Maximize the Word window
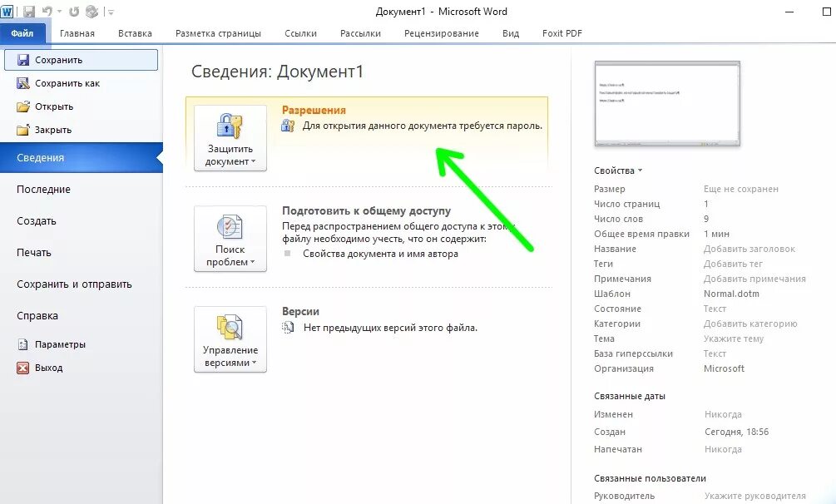The height and width of the screenshot is (504, 836). (x=827, y=12)
